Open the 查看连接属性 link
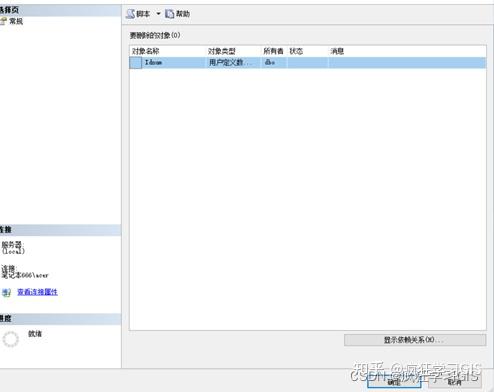 click(x=37, y=292)
